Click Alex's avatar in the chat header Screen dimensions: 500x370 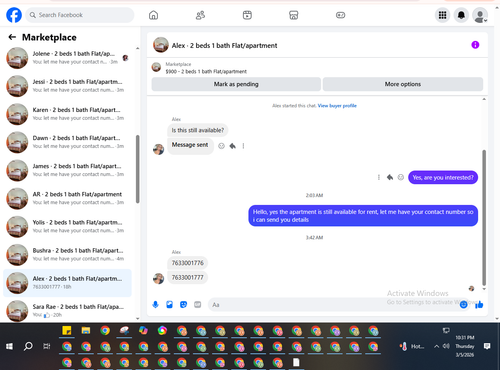point(161,45)
